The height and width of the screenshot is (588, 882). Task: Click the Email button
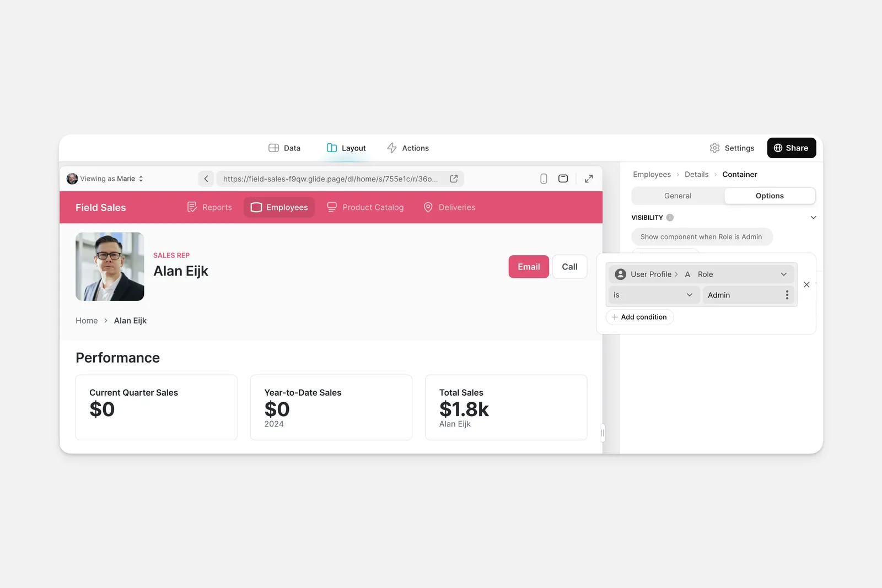click(x=529, y=267)
